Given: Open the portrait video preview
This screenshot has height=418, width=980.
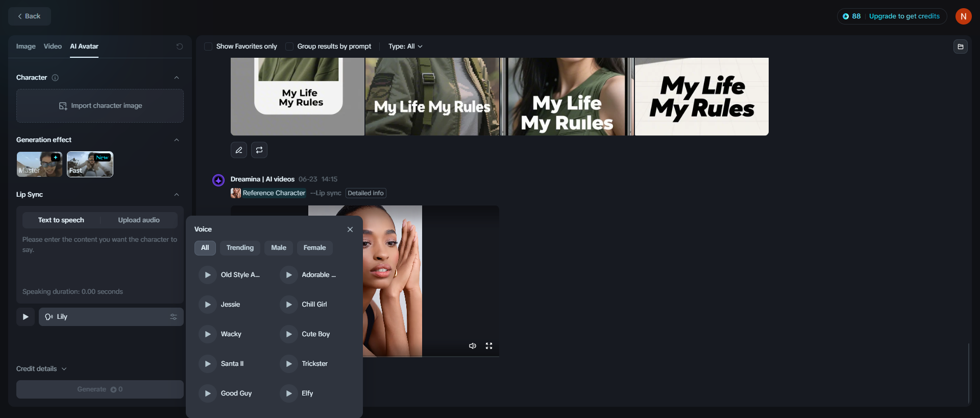Looking at the screenshot, I should (x=393, y=281).
